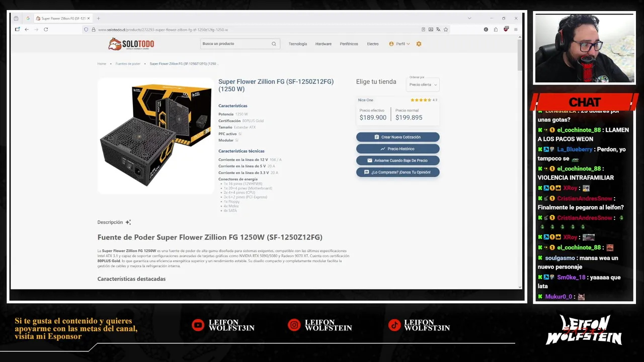
Task: Click the sidebar toggle icon in tab bar
Action: click(16, 18)
